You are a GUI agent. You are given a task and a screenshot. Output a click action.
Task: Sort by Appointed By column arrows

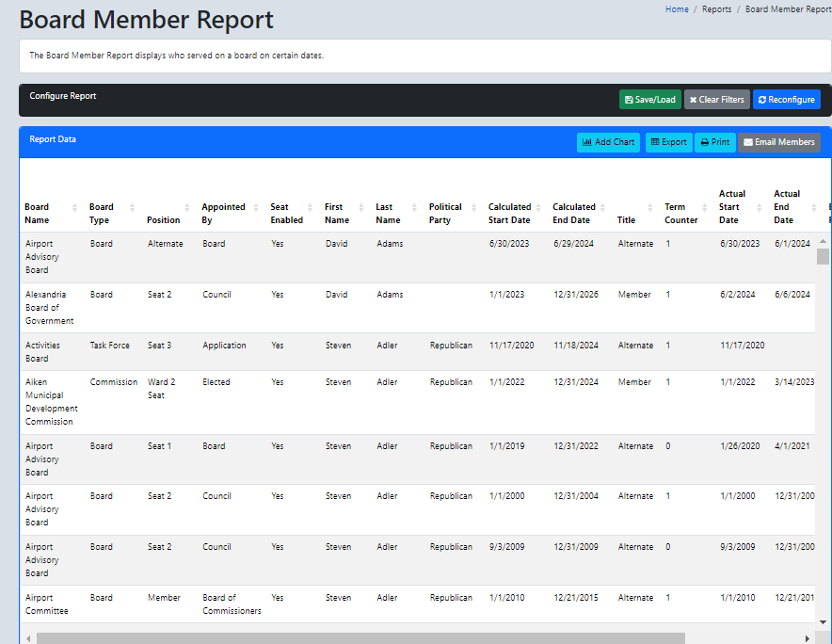[256, 207]
